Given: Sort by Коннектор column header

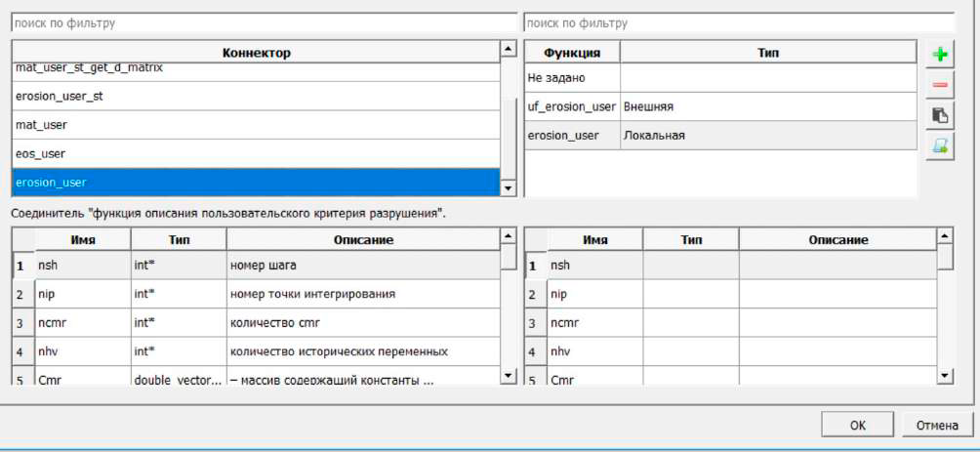Looking at the screenshot, I should pyautogui.click(x=256, y=52).
